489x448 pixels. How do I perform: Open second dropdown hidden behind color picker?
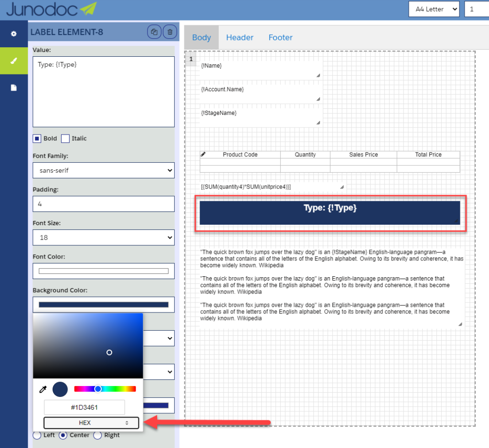point(159,372)
